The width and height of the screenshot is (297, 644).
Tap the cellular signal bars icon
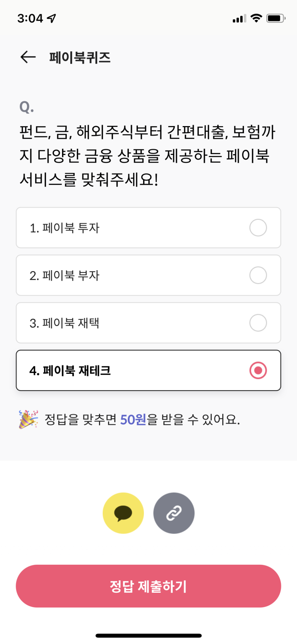[x=239, y=18]
